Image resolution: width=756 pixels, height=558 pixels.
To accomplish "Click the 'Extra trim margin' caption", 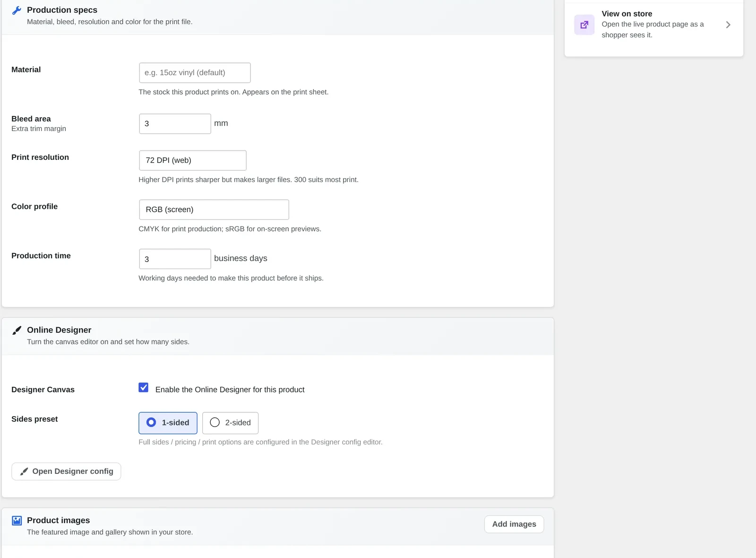I will click(x=39, y=129).
